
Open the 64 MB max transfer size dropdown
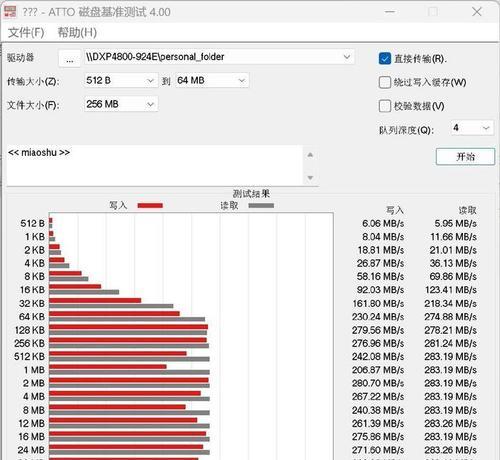click(212, 81)
